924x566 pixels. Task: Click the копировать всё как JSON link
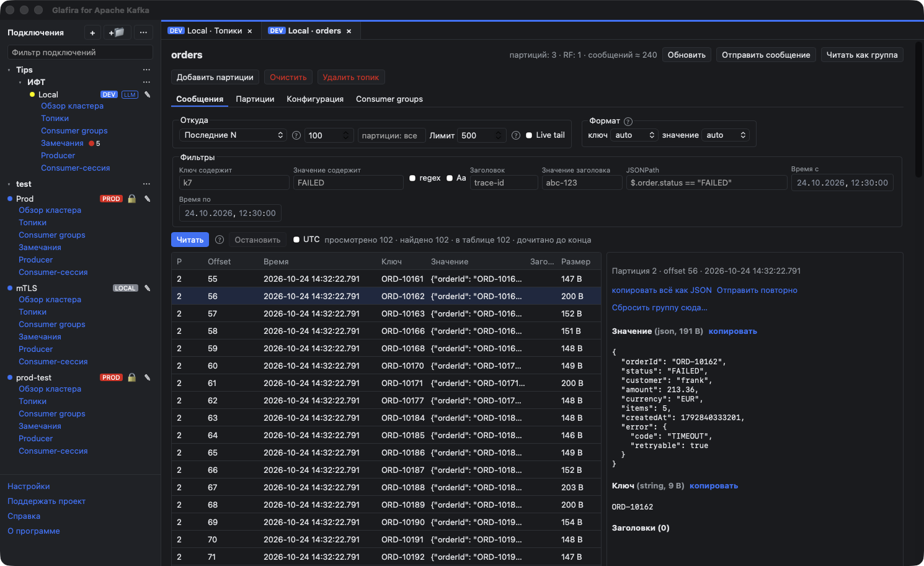tap(662, 290)
